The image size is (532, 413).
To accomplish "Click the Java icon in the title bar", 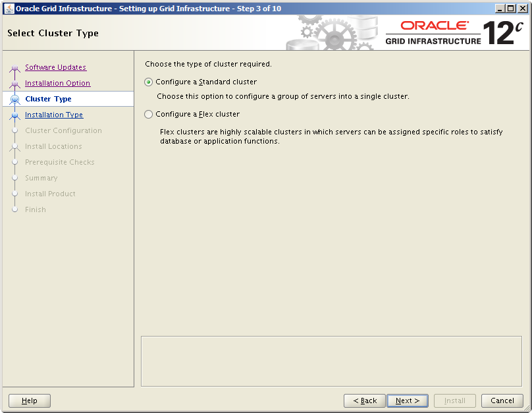I will click(x=9, y=9).
